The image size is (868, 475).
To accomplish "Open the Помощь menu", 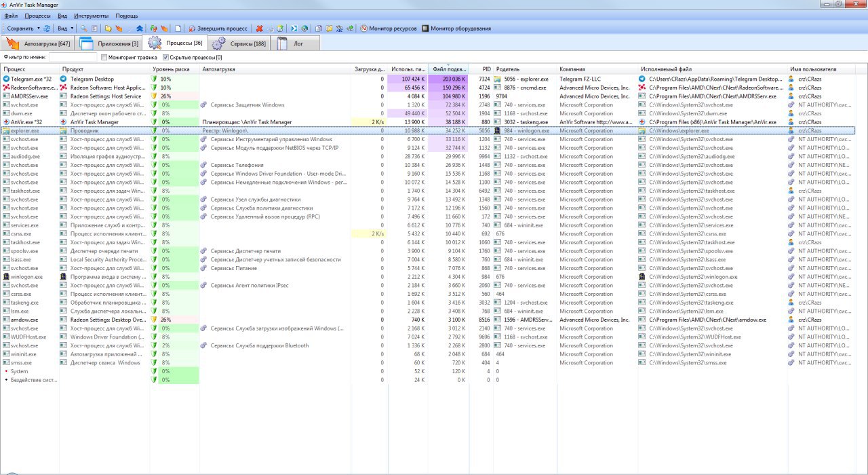I will [x=127, y=16].
